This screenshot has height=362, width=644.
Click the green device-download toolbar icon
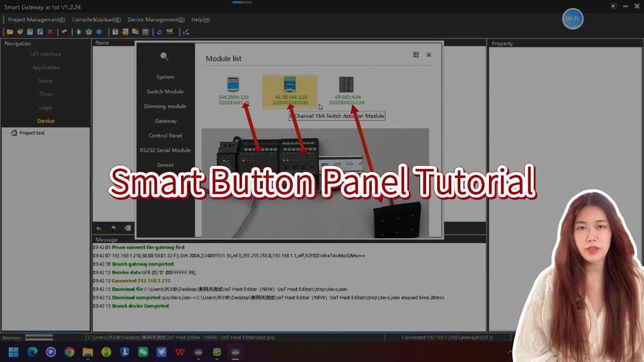click(170, 32)
